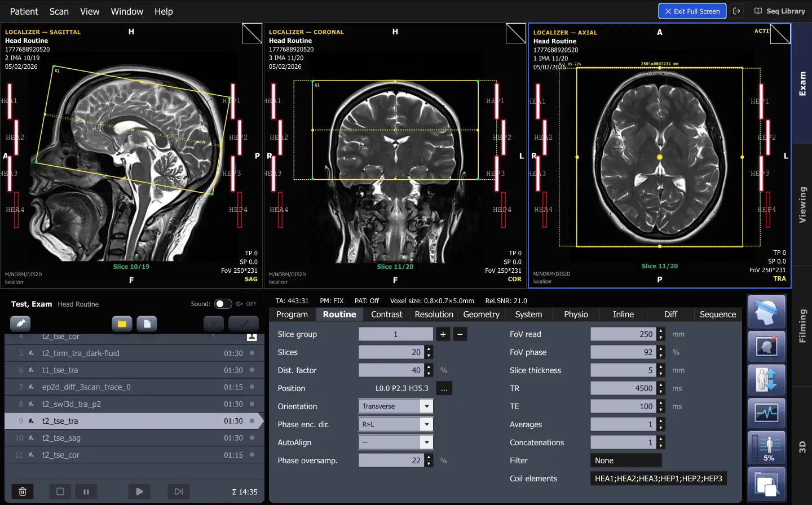Click the skip to next sequence button

click(x=179, y=491)
